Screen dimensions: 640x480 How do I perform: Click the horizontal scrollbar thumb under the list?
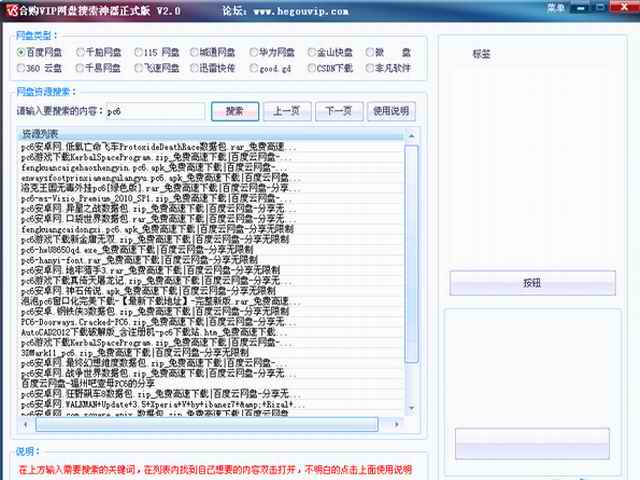click(207, 424)
